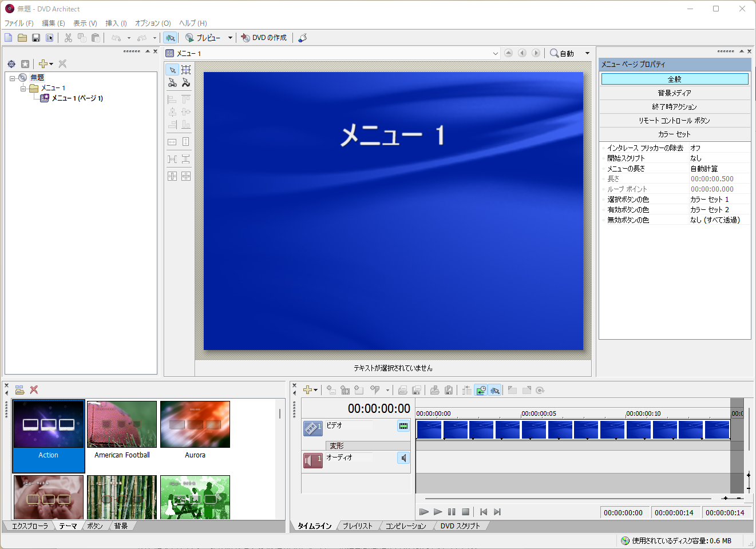The image size is (756, 549).
Task: Choose カラー セット 2 for 有効ボタンの色
Action: [x=709, y=209]
